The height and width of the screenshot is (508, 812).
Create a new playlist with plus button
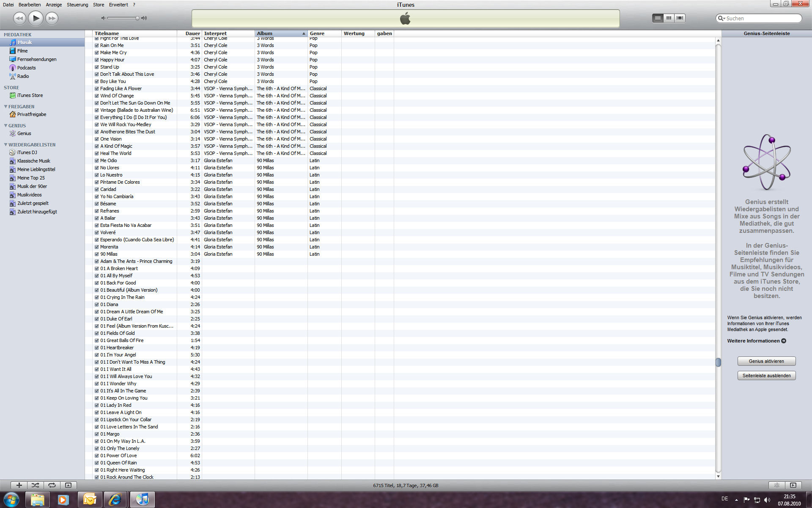[x=19, y=485]
